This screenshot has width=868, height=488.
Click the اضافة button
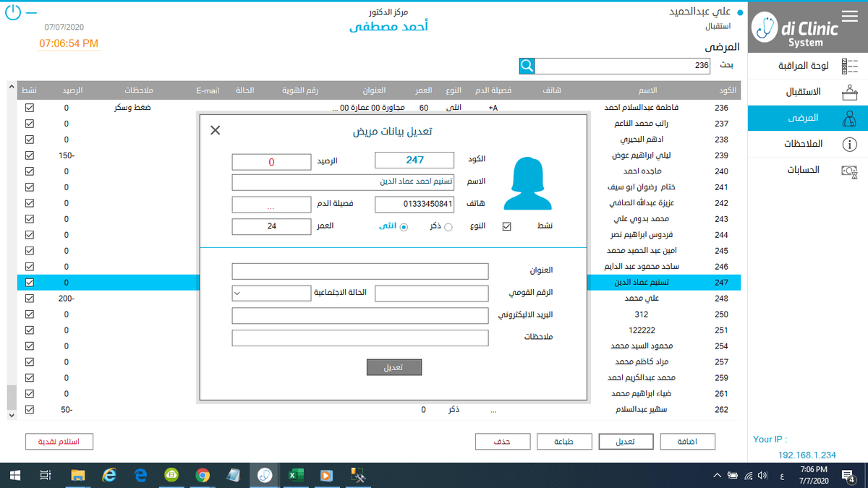(x=687, y=442)
